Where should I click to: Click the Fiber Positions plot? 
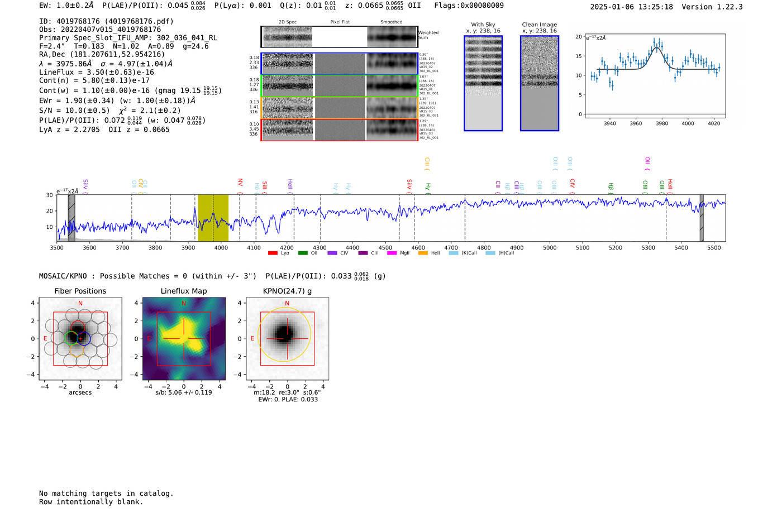(80, 338)
